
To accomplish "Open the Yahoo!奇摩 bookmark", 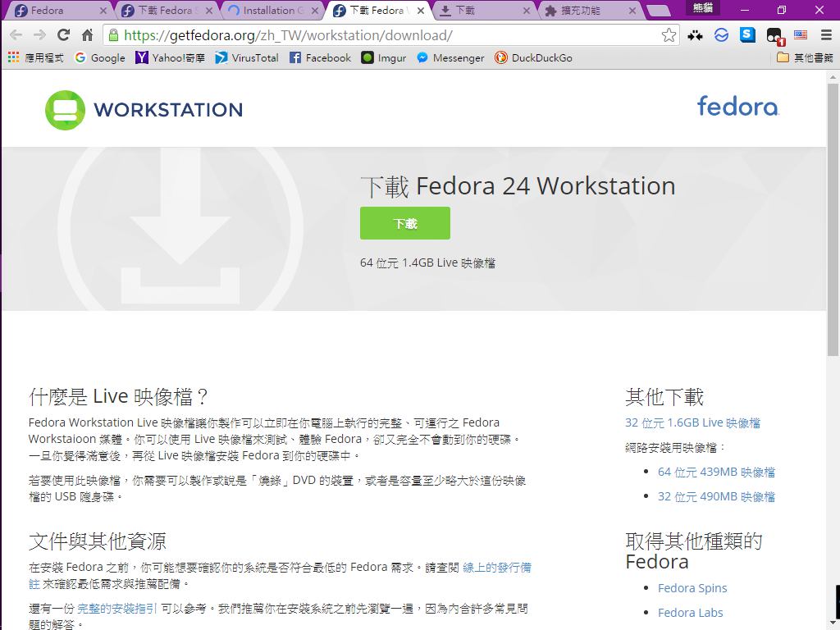I will click(x=171, y=58).
